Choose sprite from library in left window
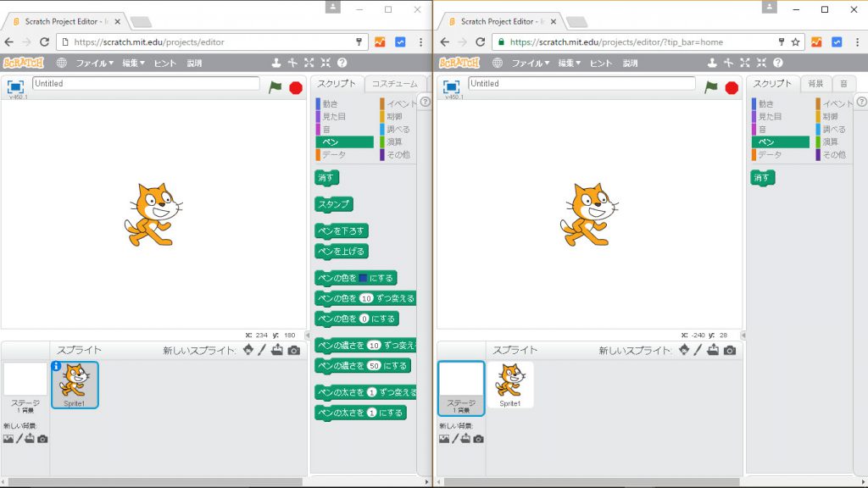Image resolution: width=868 pixels, height=488 pixels. [x=248, y=350]
